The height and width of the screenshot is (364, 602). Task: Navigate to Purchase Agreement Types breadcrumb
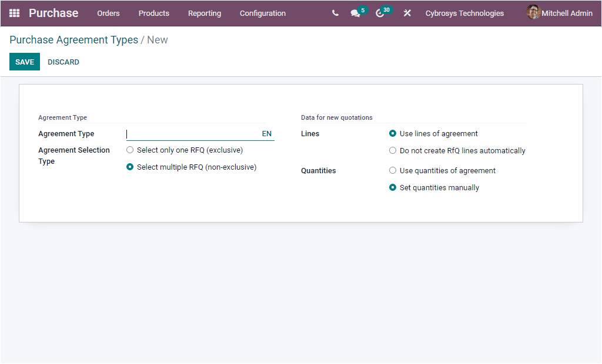coord(73,39)
